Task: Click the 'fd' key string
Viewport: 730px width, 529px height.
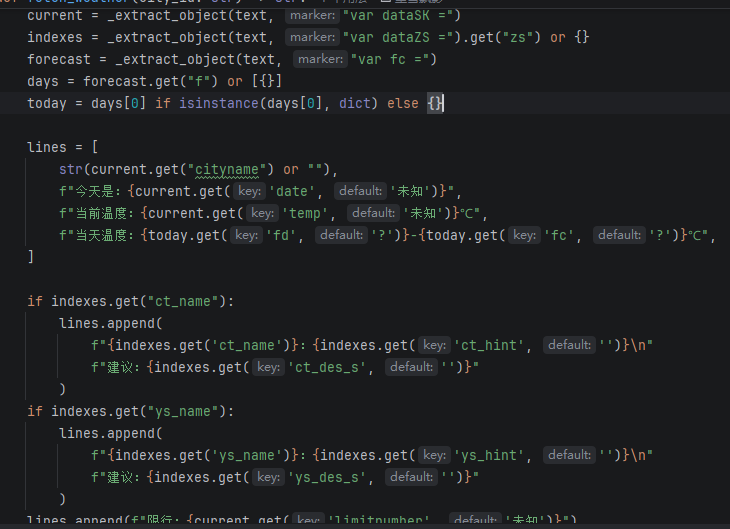Action: point(281,235)
